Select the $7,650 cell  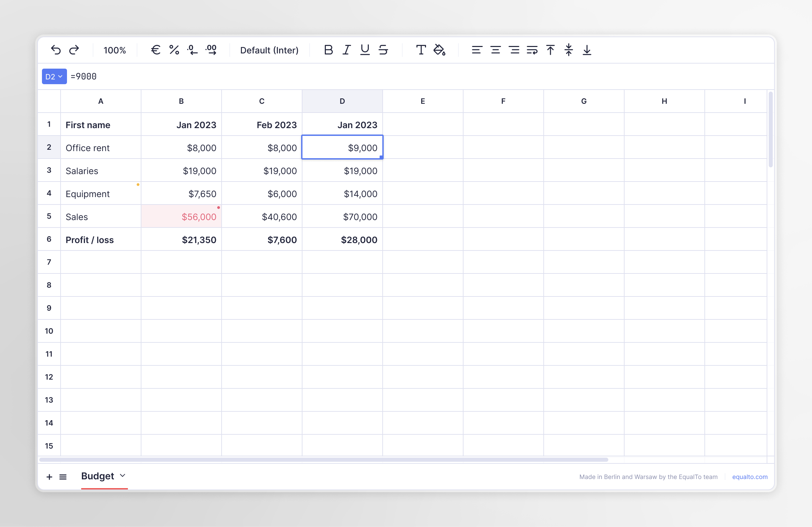(x=181, y=193)
